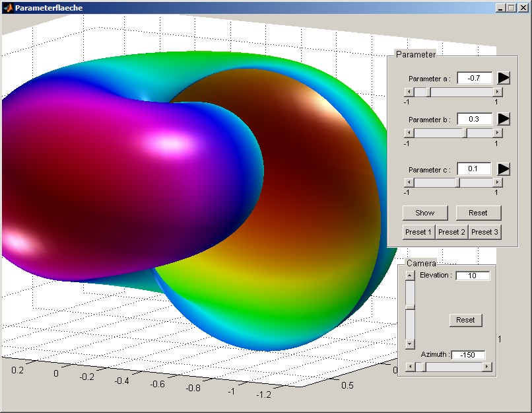Start the Parameter b play button
Image resolution: width=532 pixels, height=413 pixels.
pos(504,119)
